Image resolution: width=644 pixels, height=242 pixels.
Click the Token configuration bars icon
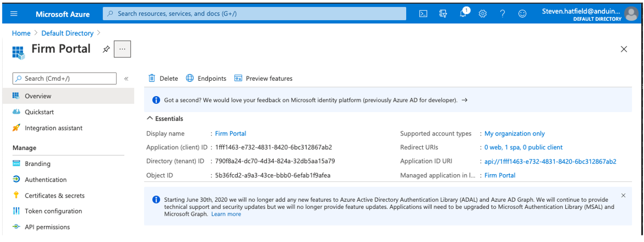click(16, 211)
